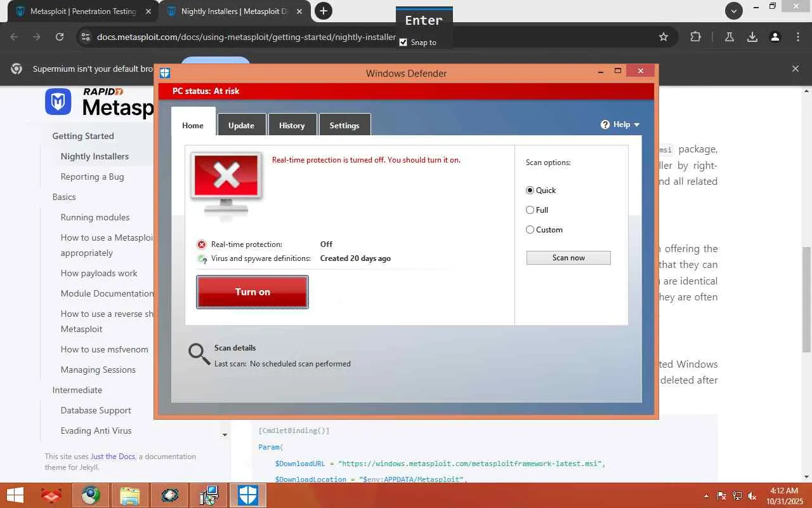Image resolution: width=812 pixels, height=508 pixels.
Task: Open the installer setup icon in taskbar
Action: [209, 495]
